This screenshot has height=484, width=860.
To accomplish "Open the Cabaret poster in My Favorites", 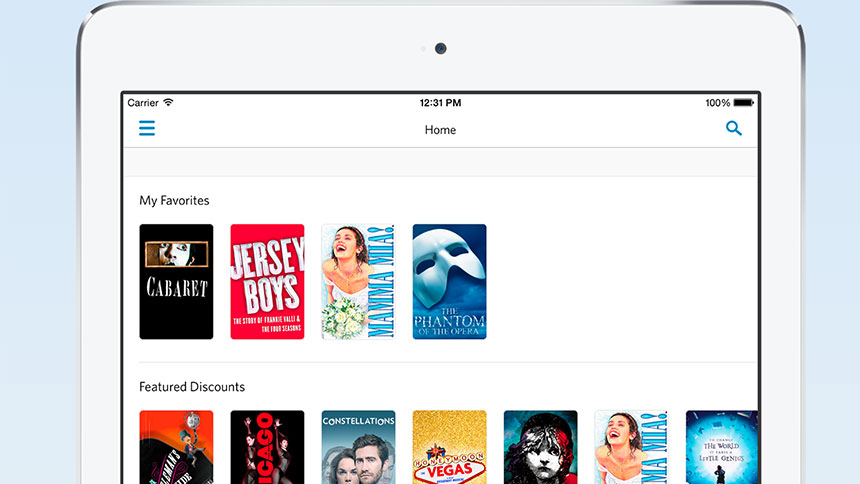I will [x=176, y=282].
